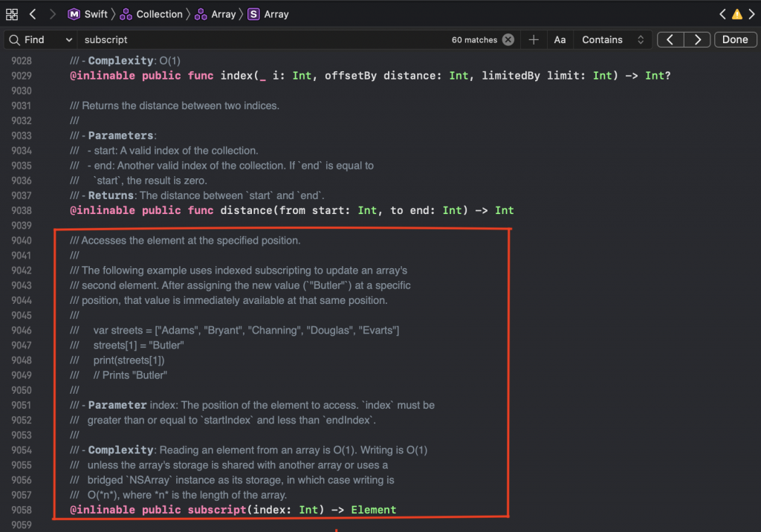
Task: Click highlighted subscript keyword on line 9058
Action: point(217,510)
